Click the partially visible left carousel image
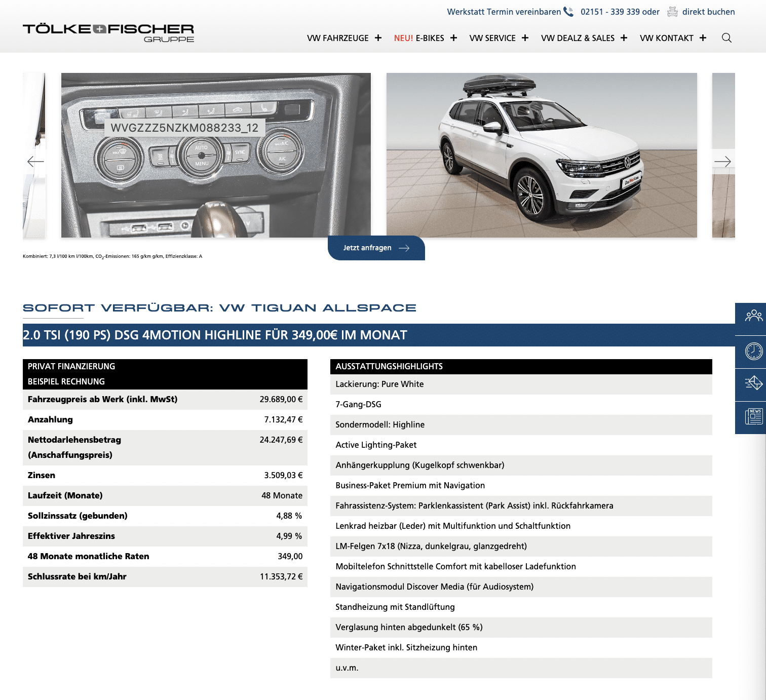The image size is (766, 700). pos(34,155)
